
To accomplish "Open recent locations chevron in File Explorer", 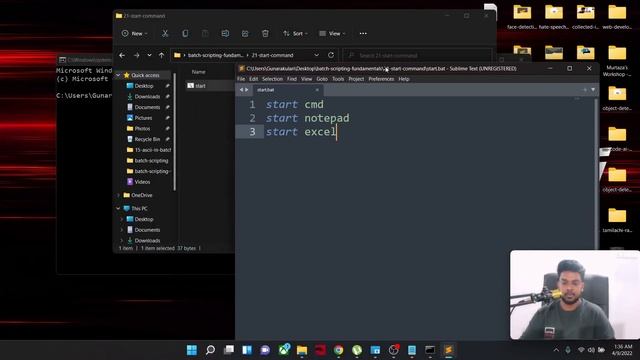I will coord(149,55).
